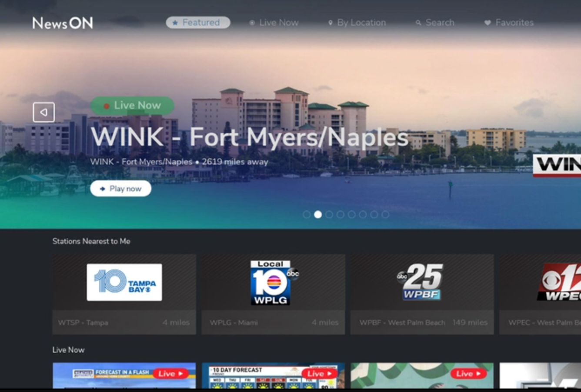581x392 pixels.
Task: Select the seventh carousel dot
Action: [x=374, y=214]
